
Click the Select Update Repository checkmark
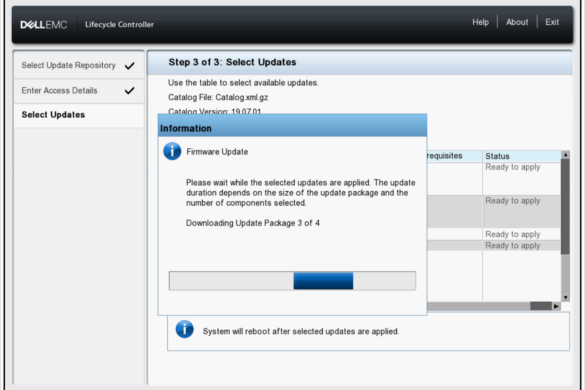[x=129, y=66]
